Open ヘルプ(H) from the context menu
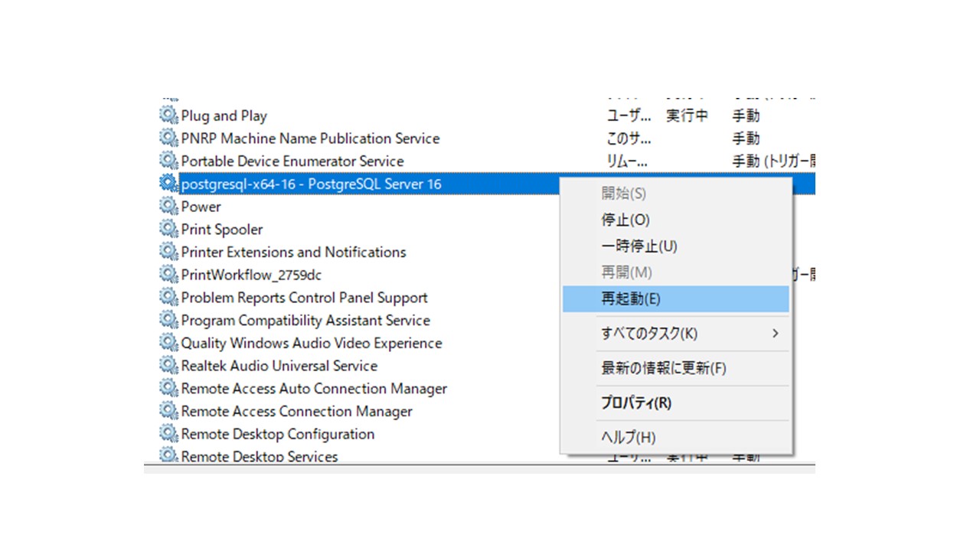The image size is (980, 551). click(x=675, y=438)
